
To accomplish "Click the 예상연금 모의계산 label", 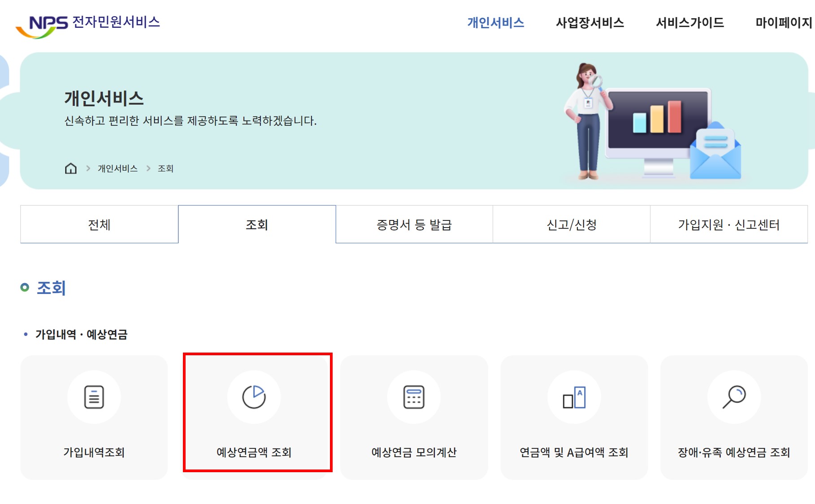I will 414,452.
